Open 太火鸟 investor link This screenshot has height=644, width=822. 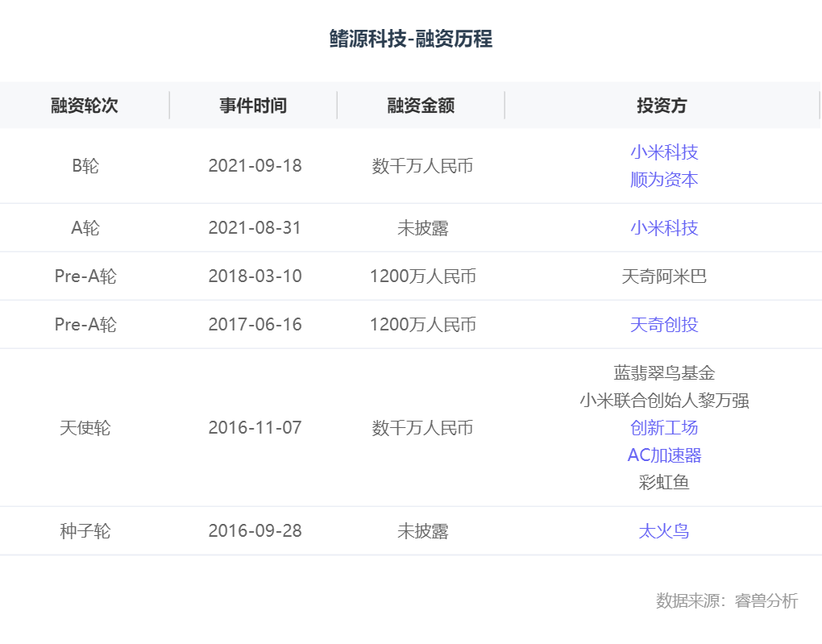664,530
